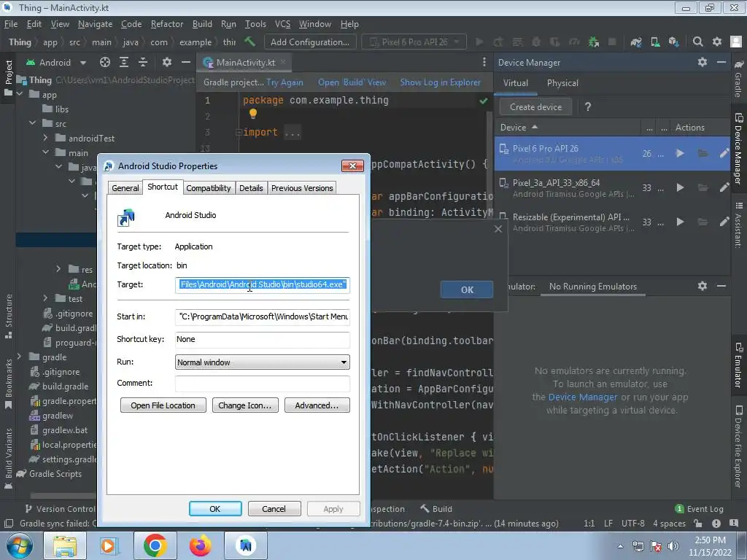This screenshot has width=747, height=560.
Task: Open the Gradle side tool window
Action: click(738, 79)
